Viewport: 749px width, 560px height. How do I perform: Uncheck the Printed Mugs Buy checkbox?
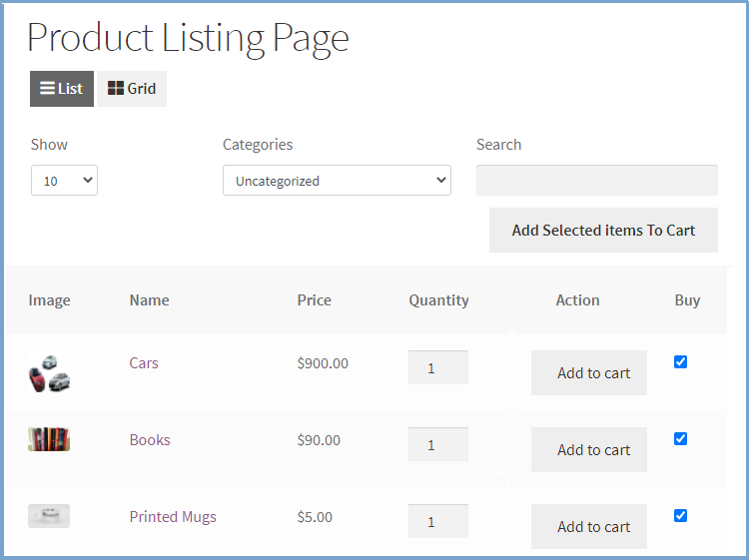coord(680,515)
